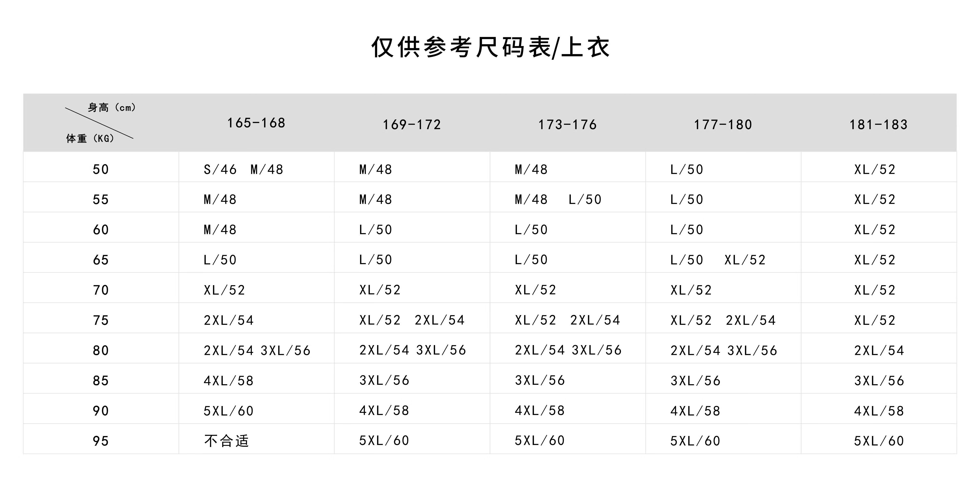Click the 95 kg weight row label
The height and width of the screenshot is (484, 980).
point(101,441)
